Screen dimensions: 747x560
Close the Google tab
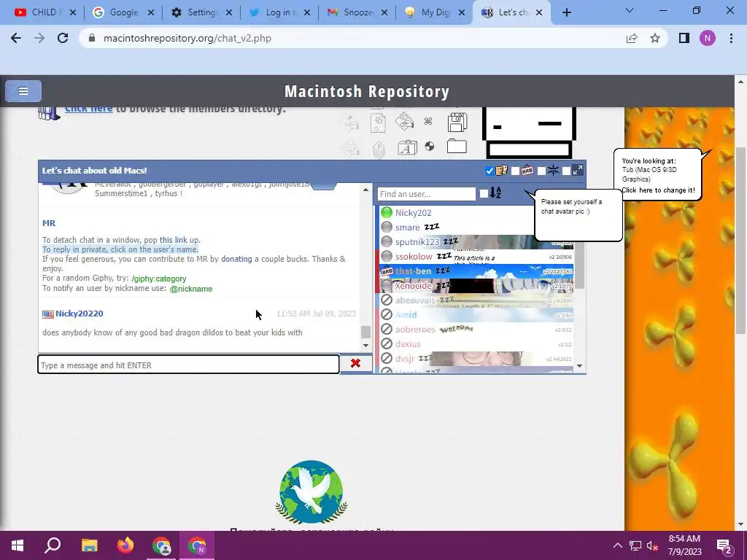click(151, 12)
